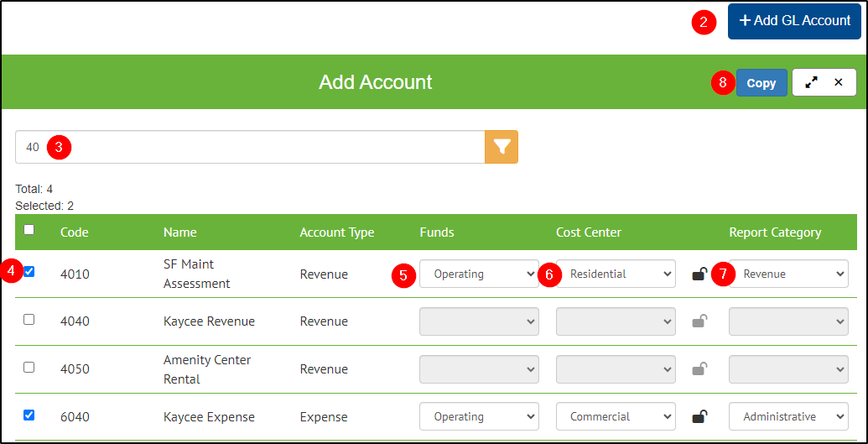Toggle the lock icon for 4040 row

(699, 321)
